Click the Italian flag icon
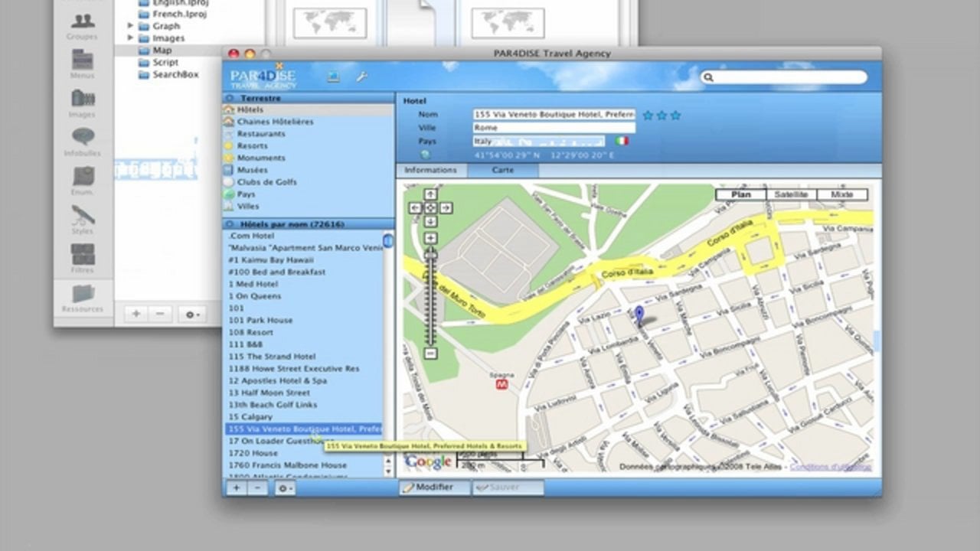The height and width of the screenshot is (551, 980). (622, 141)
